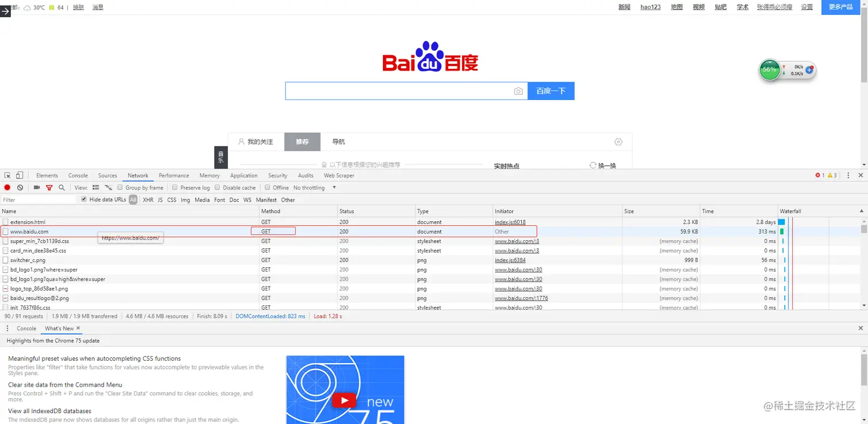The width and height of the screenshot is (868, 424).
Task: Open the Application tab
Action: click(x=244, y=175)
